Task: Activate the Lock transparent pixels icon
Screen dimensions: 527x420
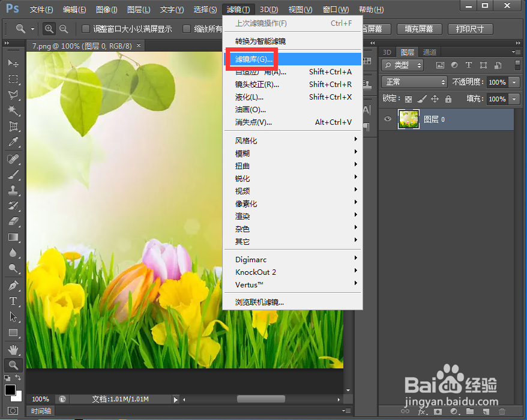Action: pos(408,99)
